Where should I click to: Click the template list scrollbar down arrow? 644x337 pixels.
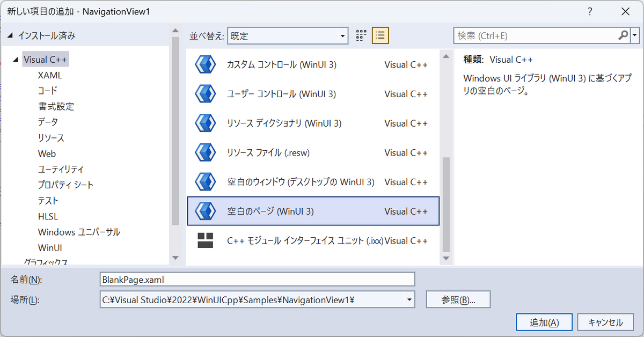pyautogui.click(x=445, y=258)
